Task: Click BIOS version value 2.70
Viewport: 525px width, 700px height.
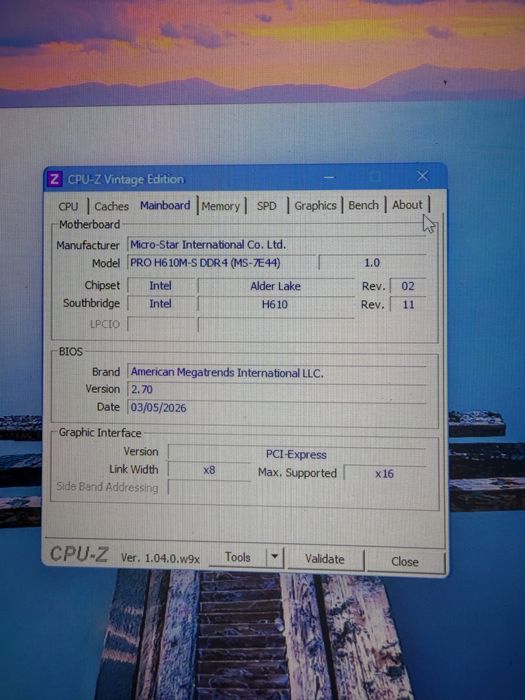Action: 276,390
